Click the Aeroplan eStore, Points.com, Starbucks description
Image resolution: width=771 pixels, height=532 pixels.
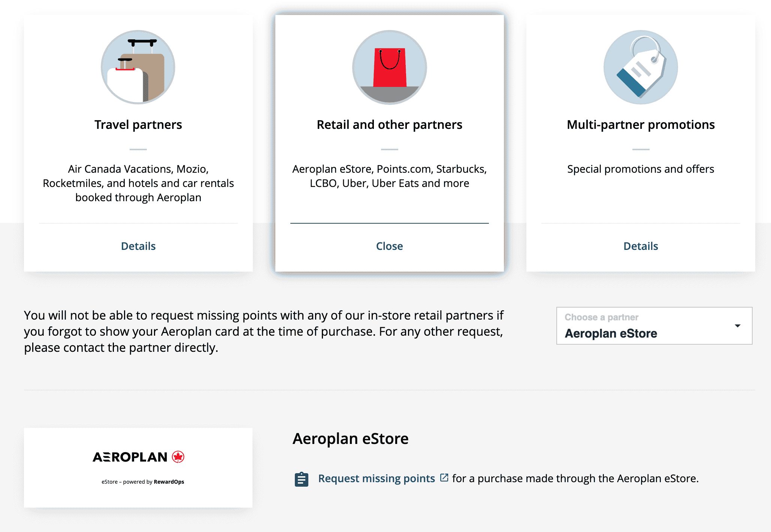[390, 176]
